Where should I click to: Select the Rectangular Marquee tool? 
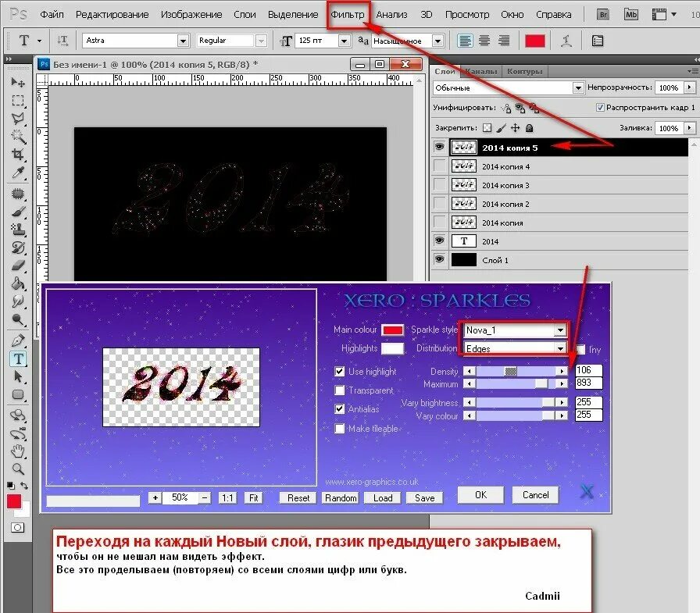[x=18, y=101]
